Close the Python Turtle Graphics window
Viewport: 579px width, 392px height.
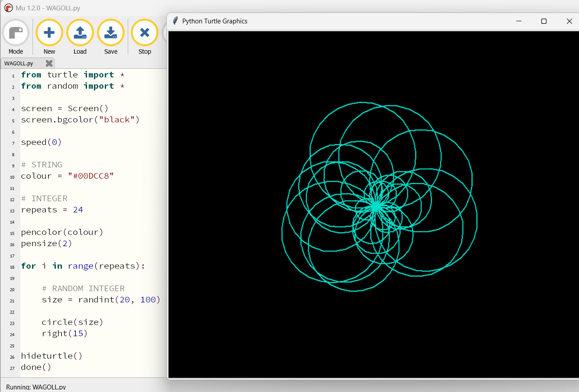tap(569, 21)
